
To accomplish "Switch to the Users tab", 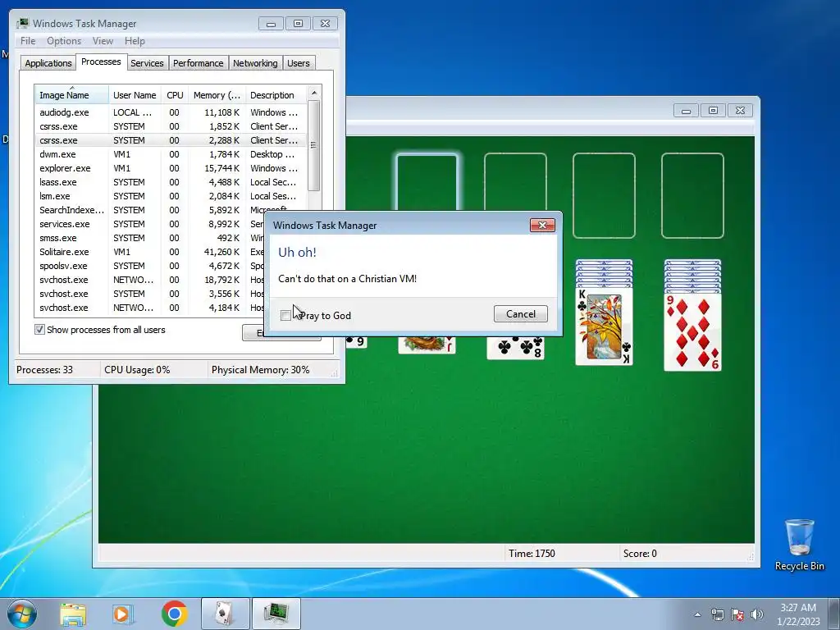I will (299, 62).
